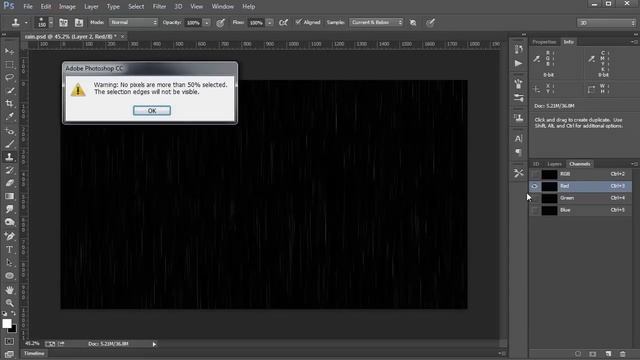640x360 pixels.
Task: Select the Crop tool
Action: click(x=9, y=103)
